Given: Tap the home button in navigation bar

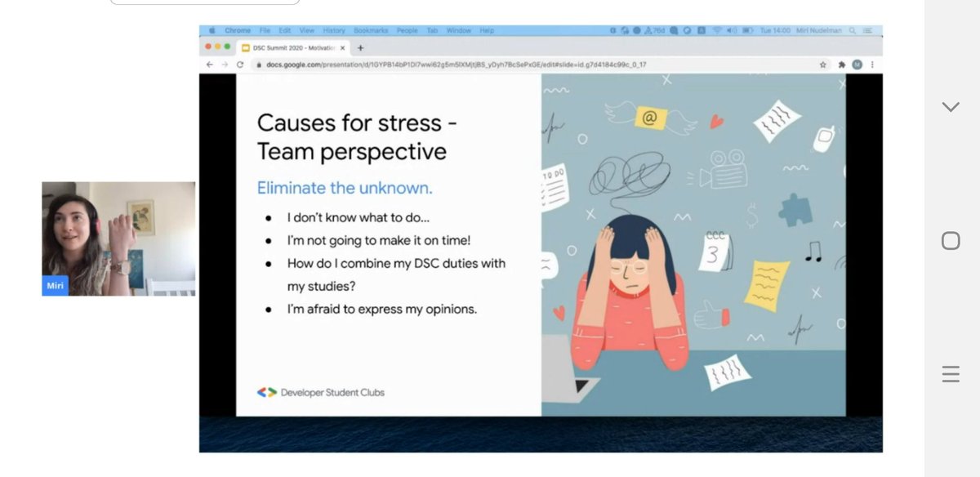Looking at the screenshot, I should [951, 240].
